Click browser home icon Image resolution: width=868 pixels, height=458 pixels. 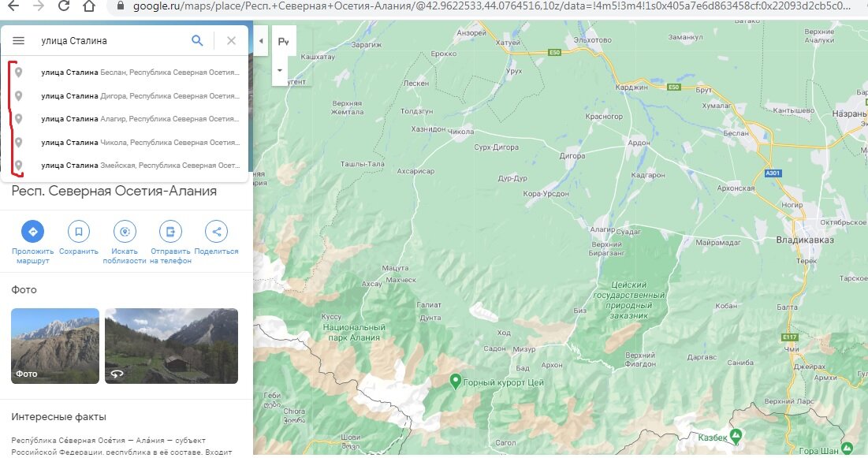(x=88, y=6)
